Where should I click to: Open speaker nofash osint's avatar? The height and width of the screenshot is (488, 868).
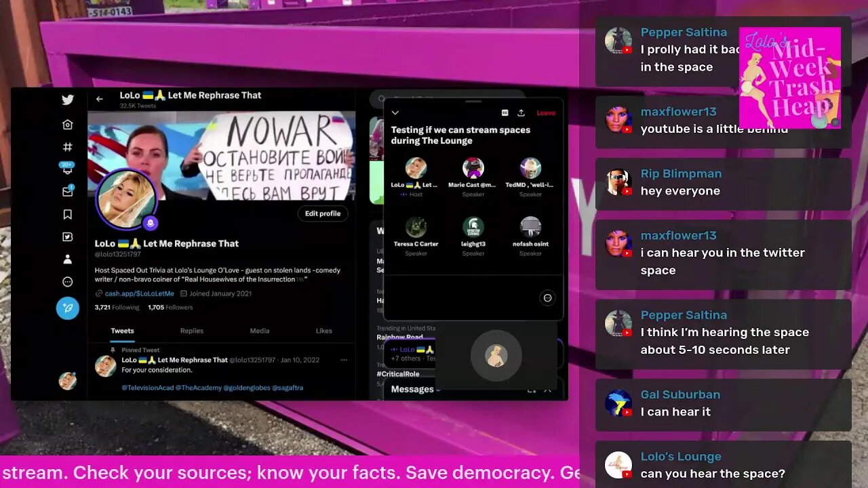coord(530,227)
